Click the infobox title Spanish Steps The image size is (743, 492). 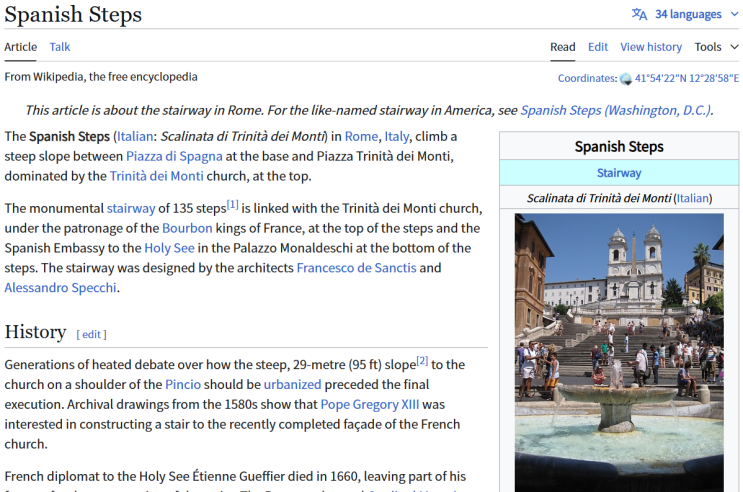click(619, 147)
